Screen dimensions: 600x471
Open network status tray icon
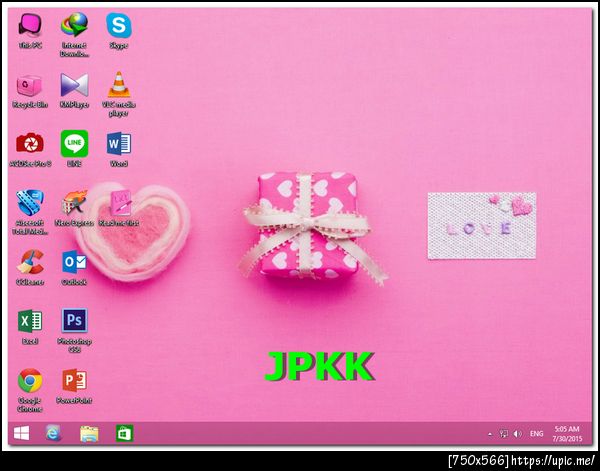click(504, 434)
